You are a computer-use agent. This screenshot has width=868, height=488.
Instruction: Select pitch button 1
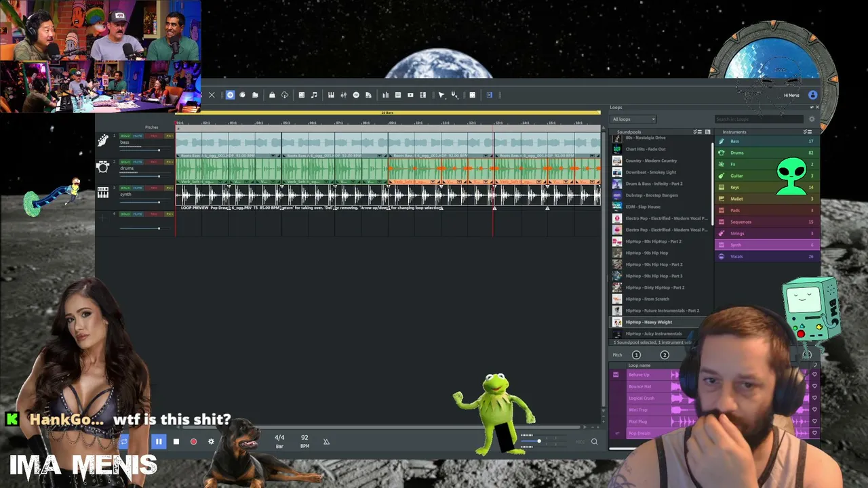click(636, 354)
